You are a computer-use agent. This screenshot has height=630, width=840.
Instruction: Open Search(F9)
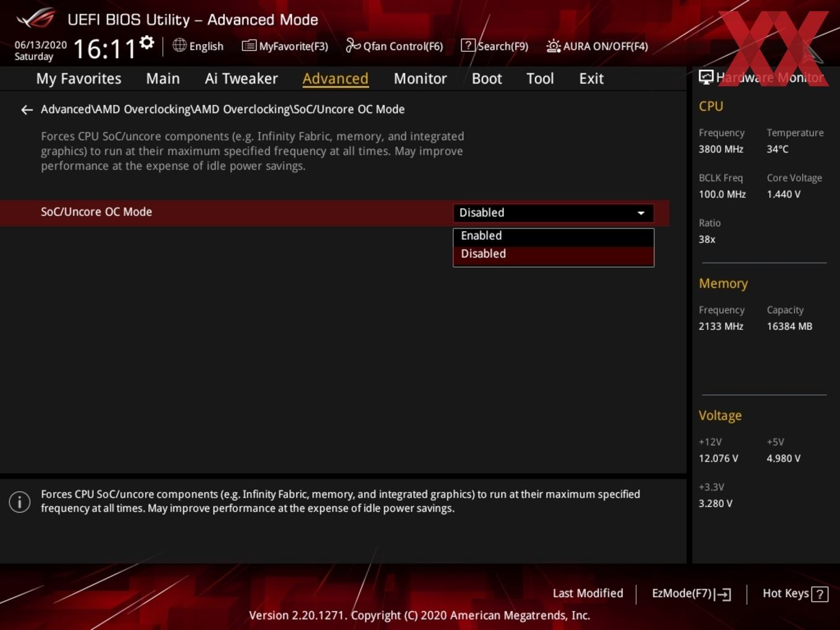(495, 46)
